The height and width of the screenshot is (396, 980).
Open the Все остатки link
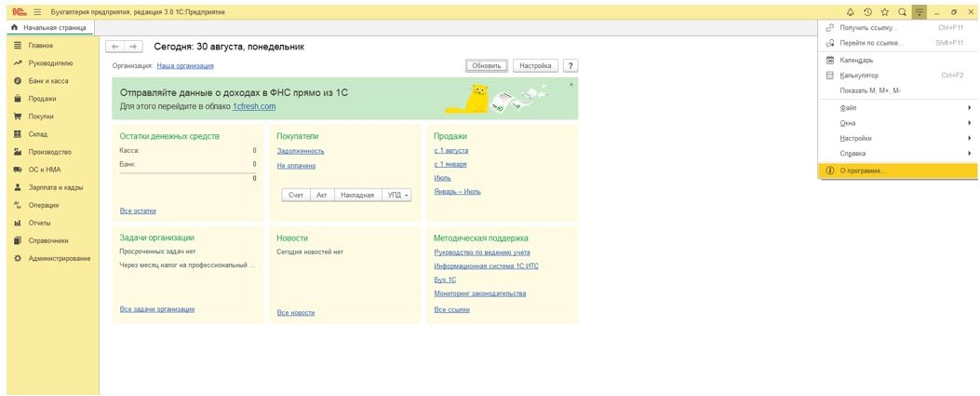(x=138, y=211)
